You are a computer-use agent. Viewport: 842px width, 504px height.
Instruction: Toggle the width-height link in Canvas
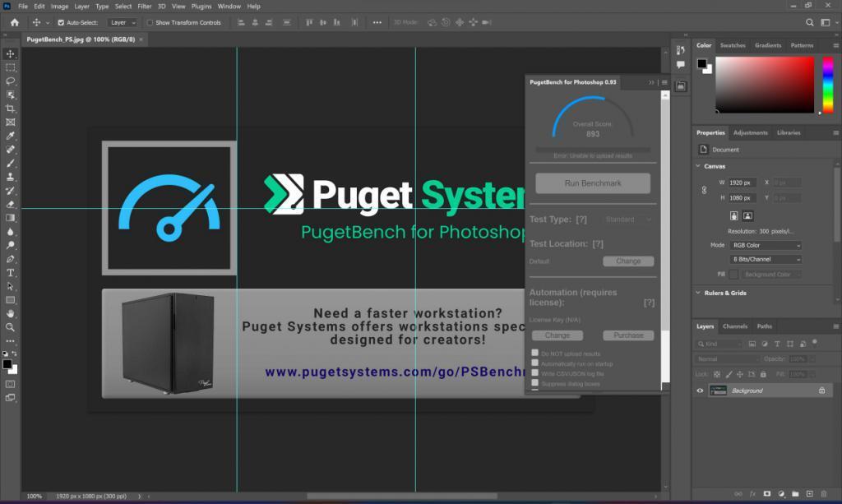704,190
